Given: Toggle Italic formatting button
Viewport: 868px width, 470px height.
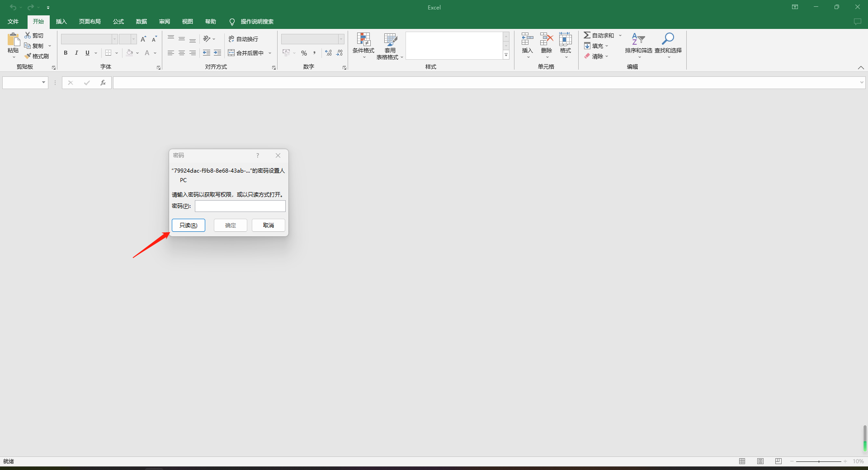Looking at the screenshot, I should pos(76,53).
